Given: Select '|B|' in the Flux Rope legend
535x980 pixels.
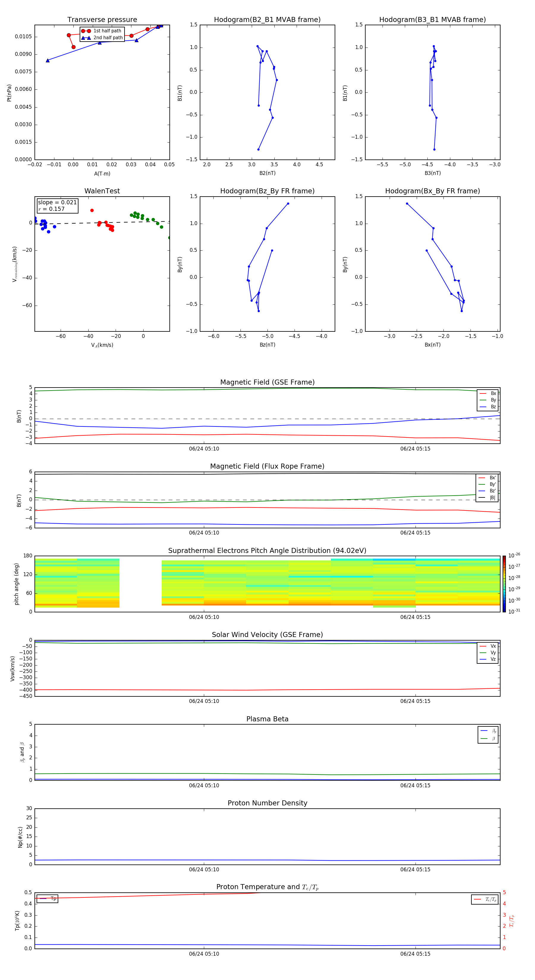Looking at the screenshot, I should (x=487, y=498).
